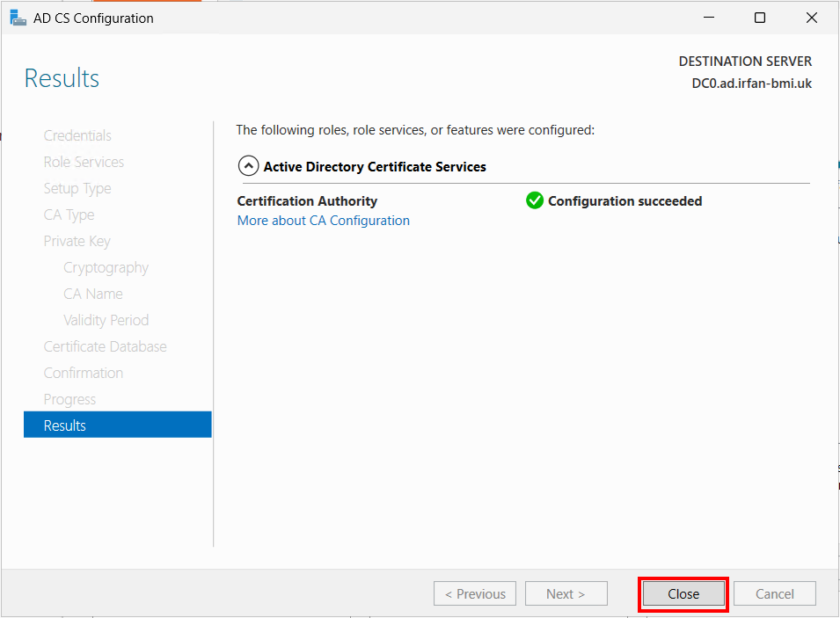This screenshot has width=840, height=618.
Task: Click the Previous button
Action: click(475, 593)
